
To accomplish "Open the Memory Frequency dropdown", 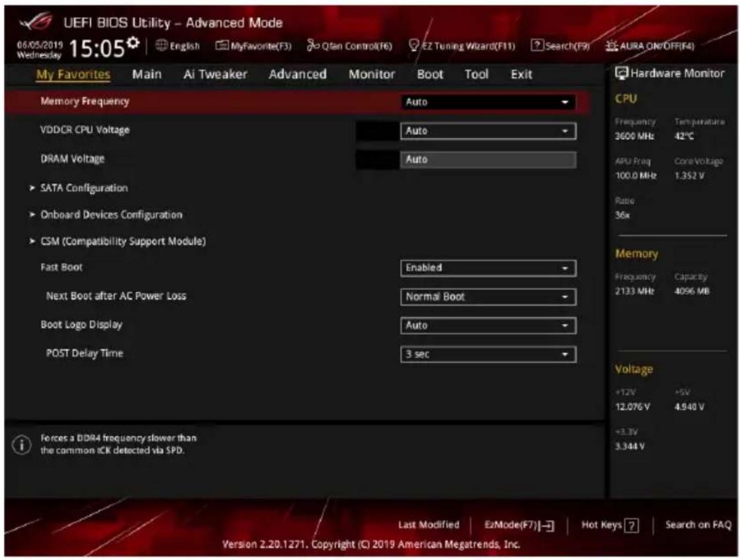I will click(488, 102).
